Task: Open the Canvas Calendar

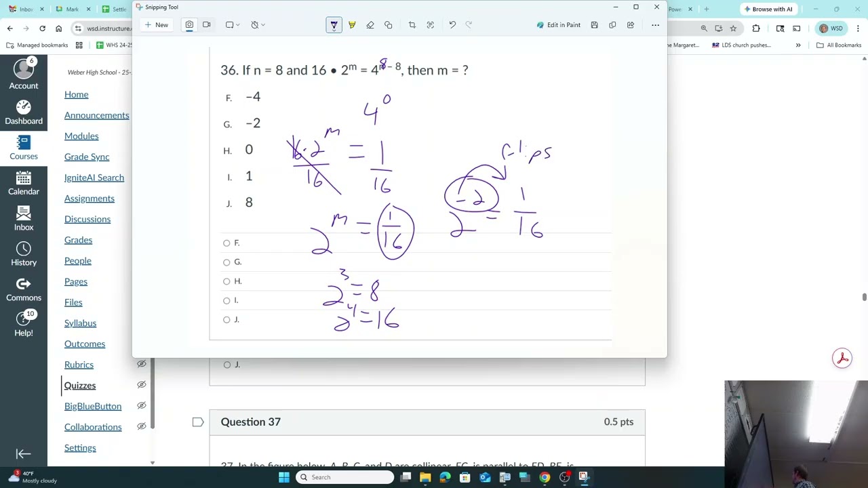Action: point(24,183)
